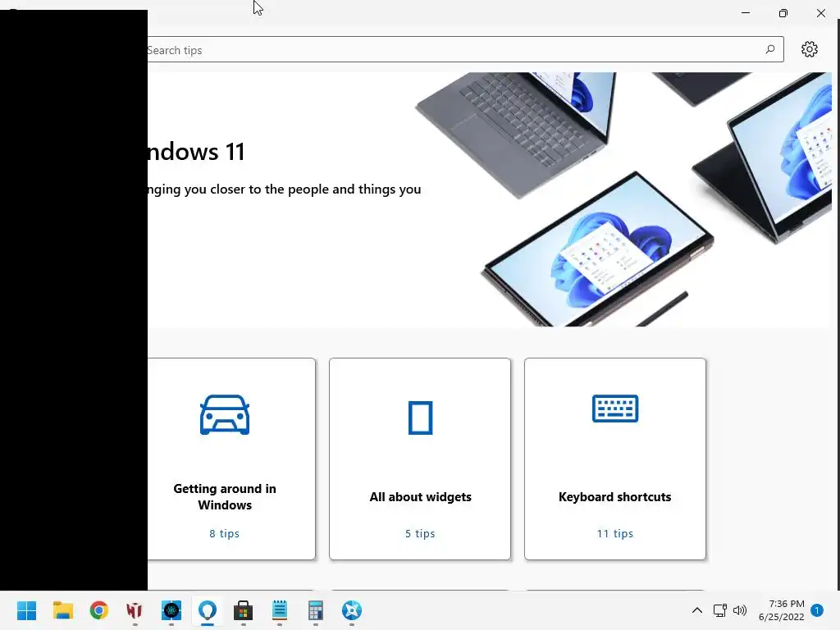Screen dimensions: 840x630
Task: Open the atom-logo app in taskbar
Action: (x=171, y=610)
